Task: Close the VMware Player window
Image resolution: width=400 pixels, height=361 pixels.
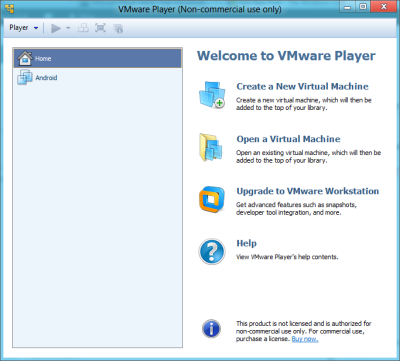Action: point(384,7)
